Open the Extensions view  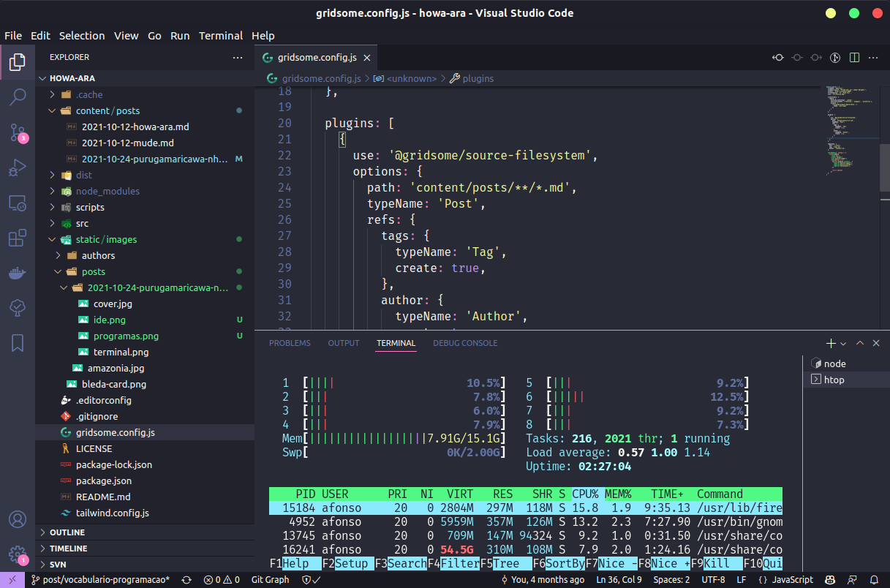tap(18, 238)
